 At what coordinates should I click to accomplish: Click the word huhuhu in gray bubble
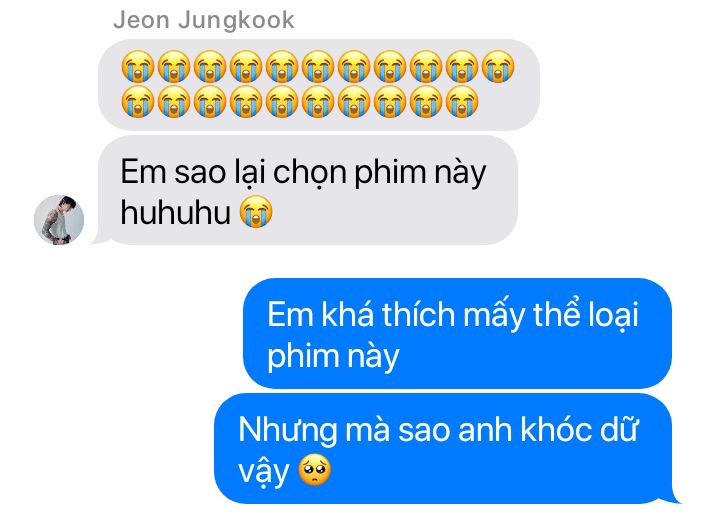pyautogui.click(x=175, y=213)
